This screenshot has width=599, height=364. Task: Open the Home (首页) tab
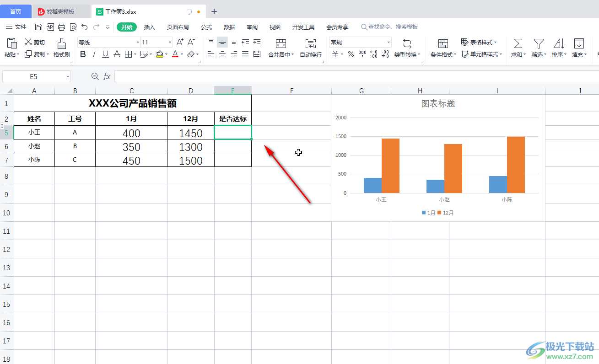click(16, 11)
